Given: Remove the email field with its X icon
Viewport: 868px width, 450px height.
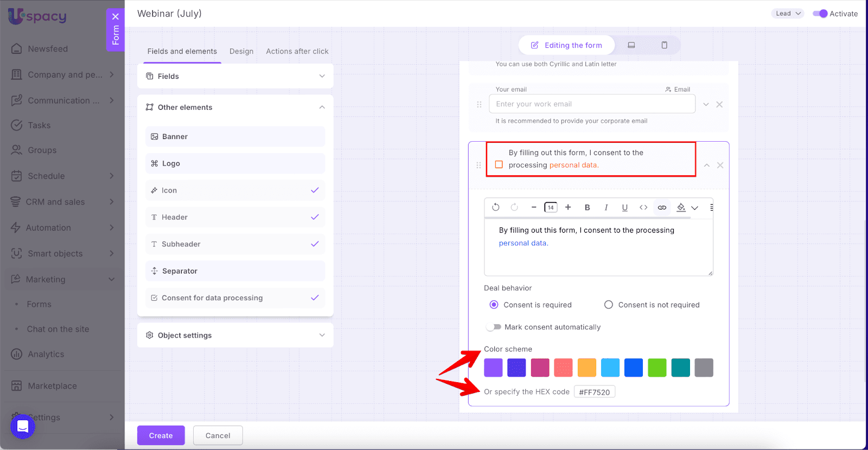Looking at the screenshot, I should tap(719, 104).
